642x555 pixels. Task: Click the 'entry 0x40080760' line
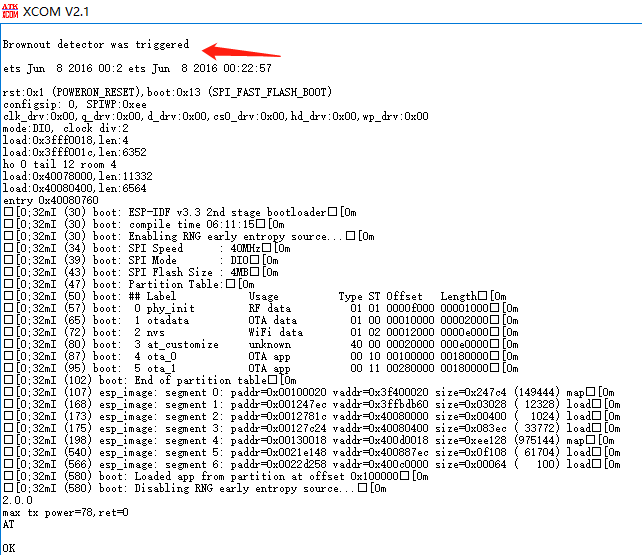tap(51, 201)
